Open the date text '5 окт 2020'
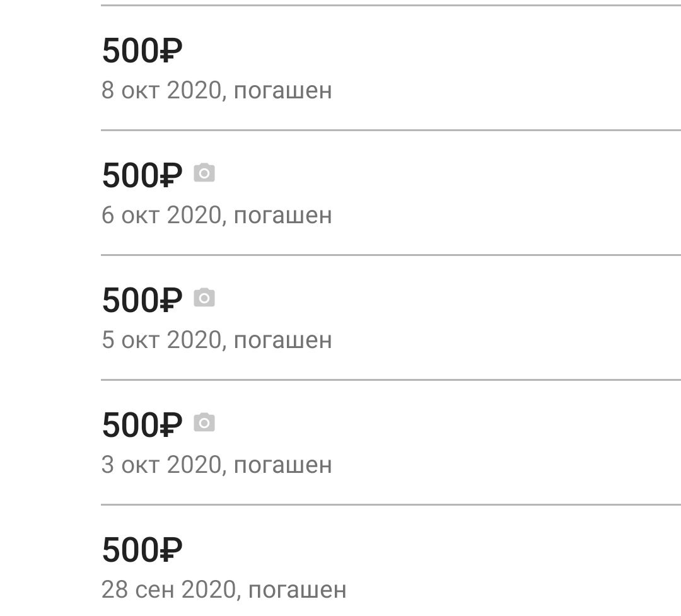 point(161,340)
